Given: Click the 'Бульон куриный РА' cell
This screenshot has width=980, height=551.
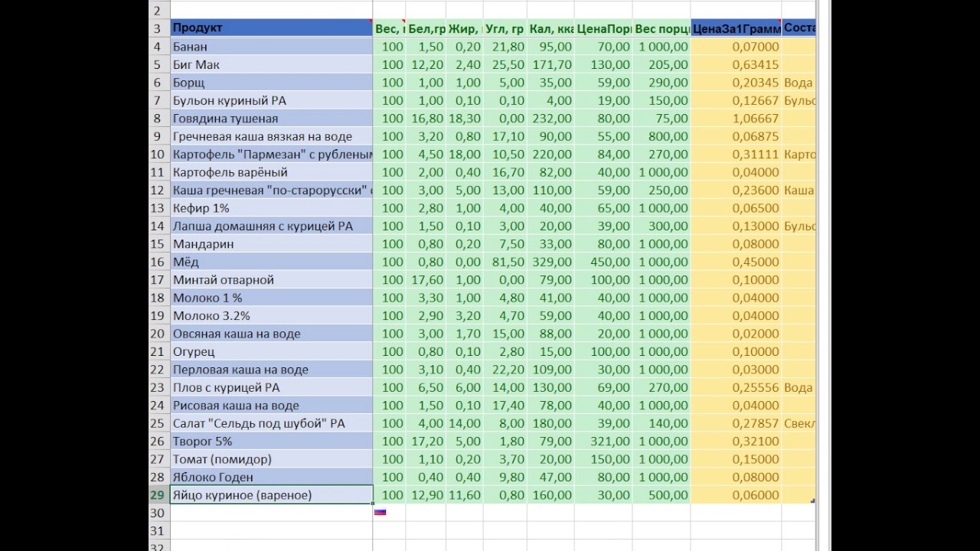Looking at the screenshot, I should coord(271,100).
